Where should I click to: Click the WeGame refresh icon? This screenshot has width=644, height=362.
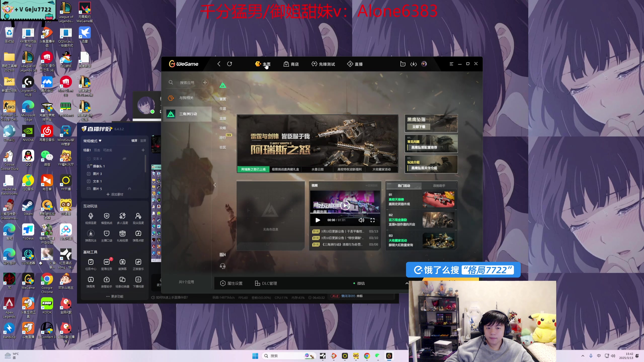pos(229,64)
